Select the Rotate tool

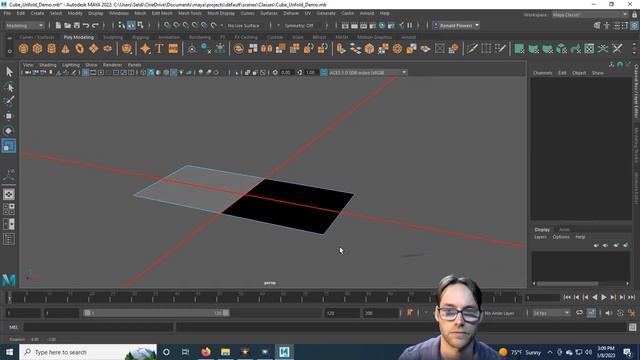[9, 131]
